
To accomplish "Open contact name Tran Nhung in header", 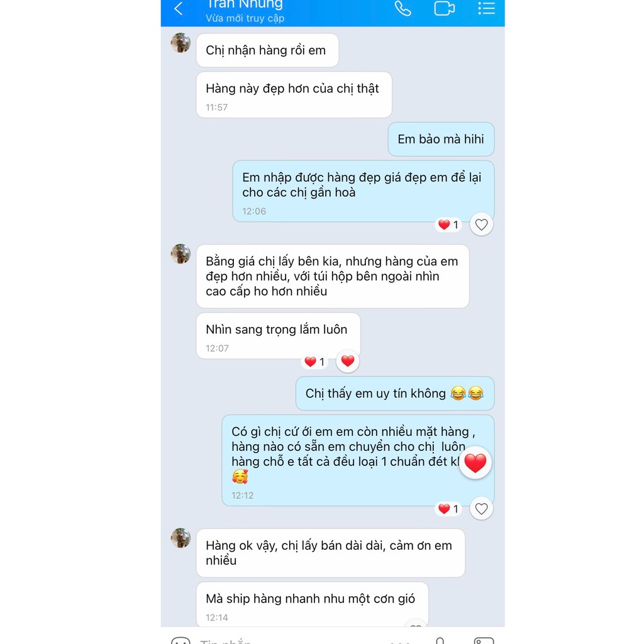I will coord(245,4).
